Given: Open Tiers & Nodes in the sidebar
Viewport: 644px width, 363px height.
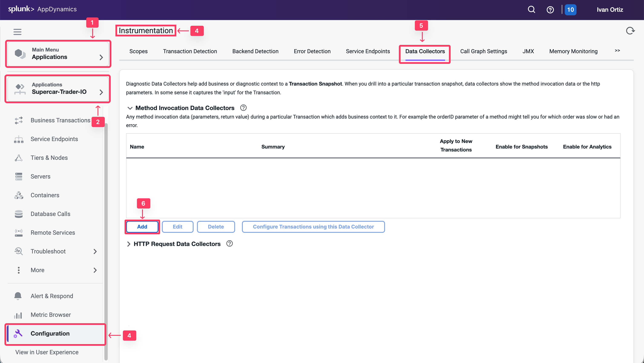Looking at the screenshot, I should coord(49,158).
